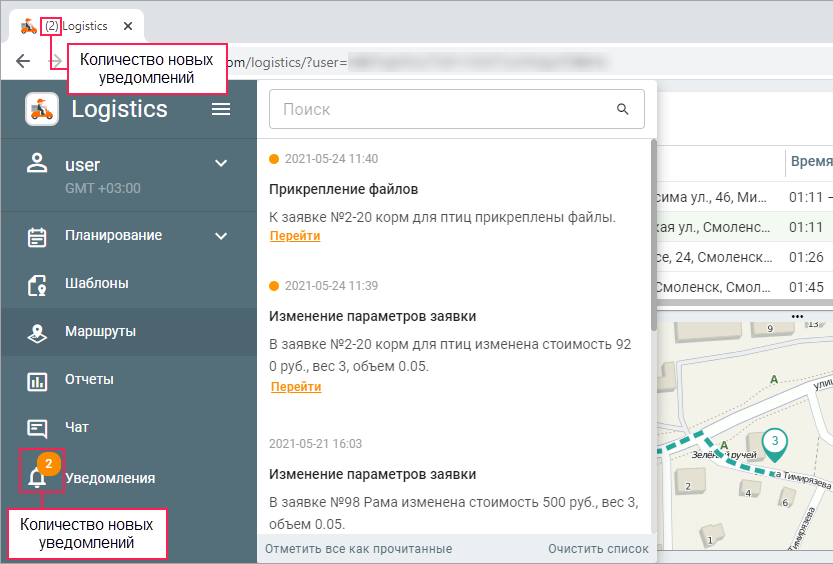Expand the Планирование submenu chevron
Image resolution: width=833 pixels, height=564 pixels.
[x=221, y=236]
